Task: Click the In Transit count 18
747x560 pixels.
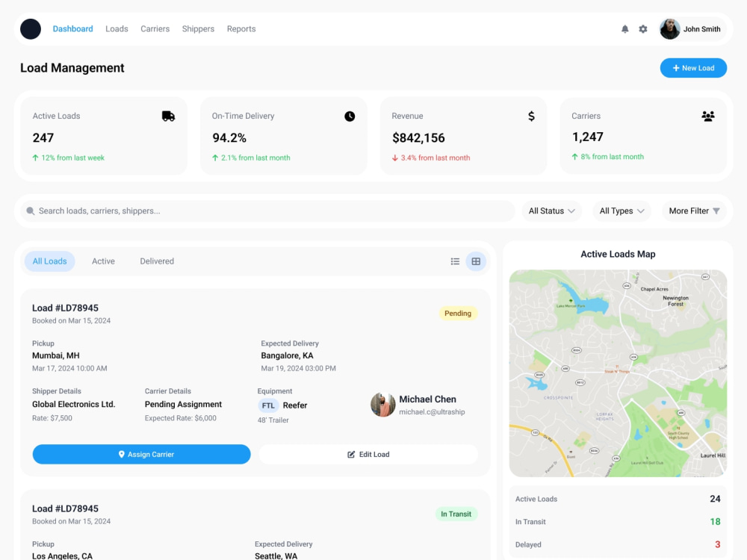Action: (715, 522)
